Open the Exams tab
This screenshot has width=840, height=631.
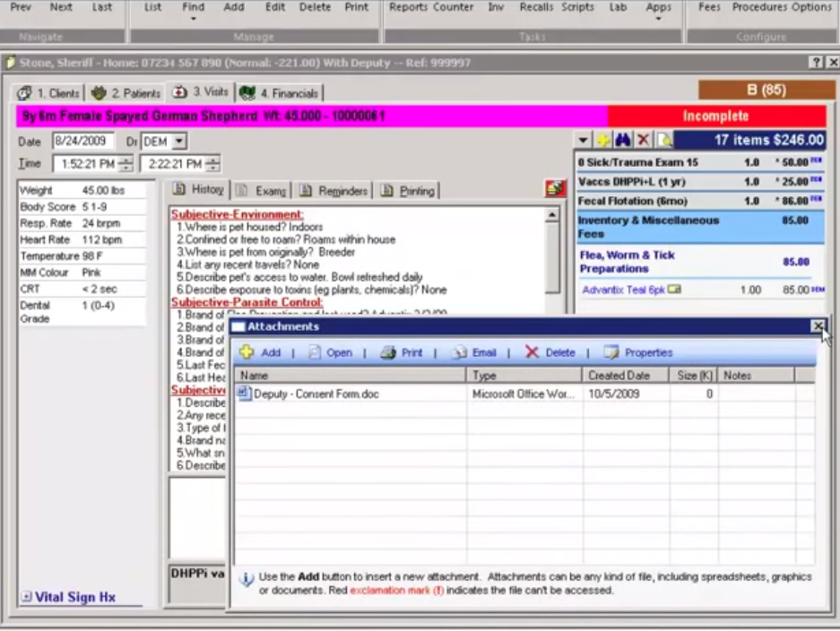262,191
